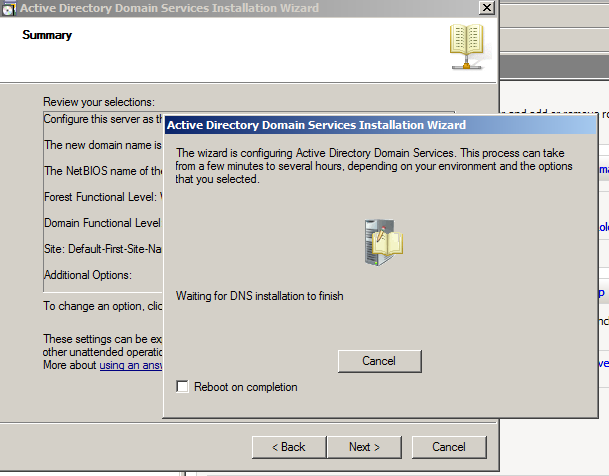Select 'Waiting for DNS installation to finish' text
The width and height of the screenshot is (609, 476).
(259, 296)
